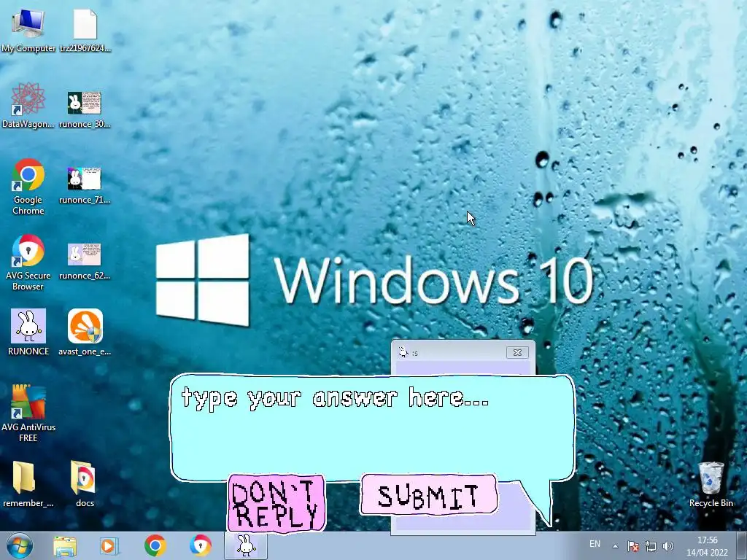The image size is (747, 560).
Task: Launch RUNONCE bunny application icon
Action: pyautogui.click(x=28, y=332)
